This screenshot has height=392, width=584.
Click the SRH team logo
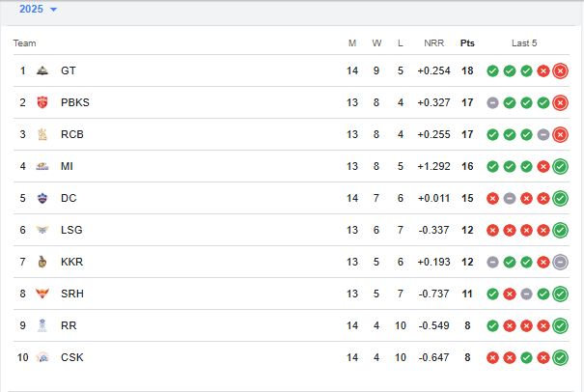click(42, 294)
